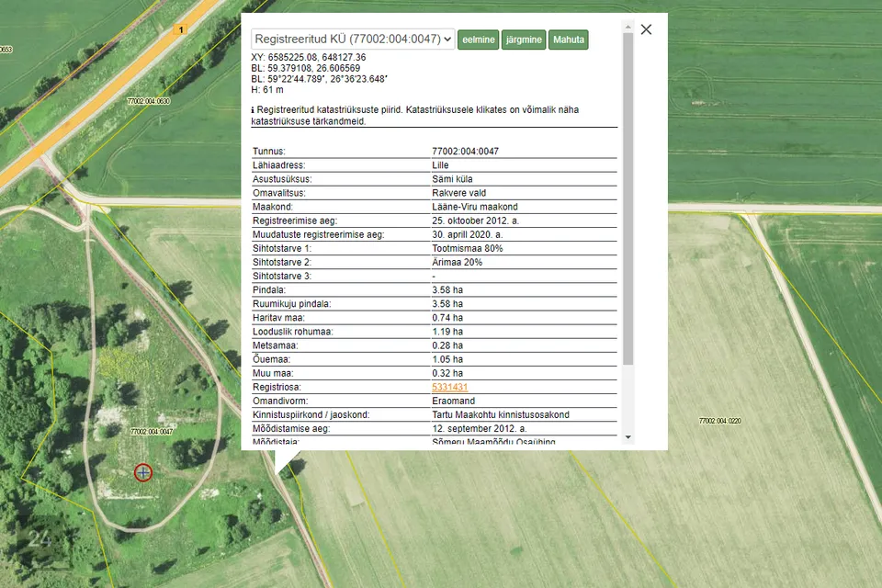Click the red crosshair marker on map
This screenshot has height=588, width=882.
pyautogui.click(x=143, y=472)
